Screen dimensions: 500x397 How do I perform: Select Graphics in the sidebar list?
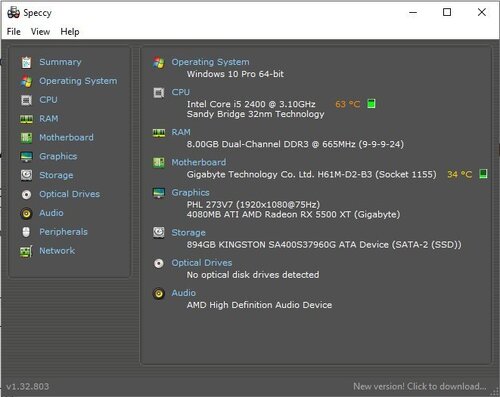pyautogui.click(x=58, y=156)
